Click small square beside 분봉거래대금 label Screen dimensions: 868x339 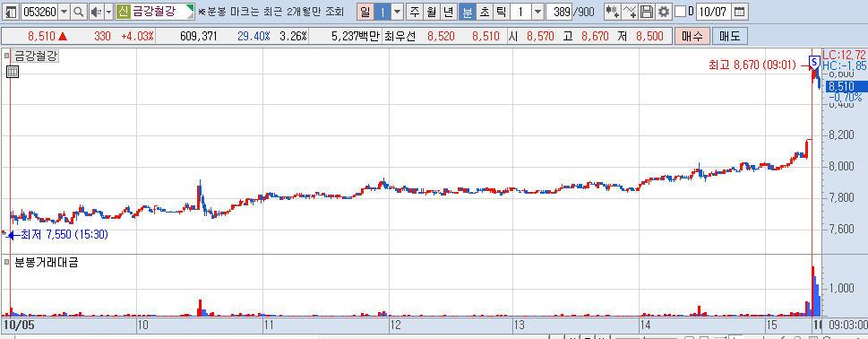pos(6,262)
